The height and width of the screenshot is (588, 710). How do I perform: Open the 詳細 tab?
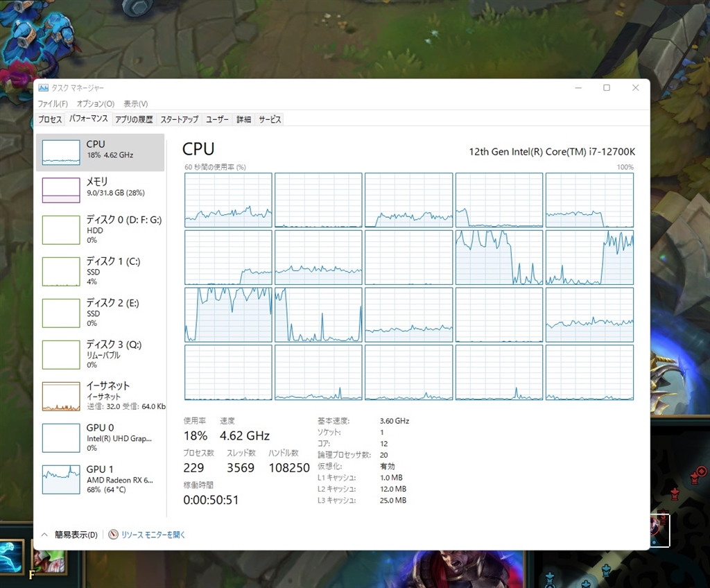tap(243, 119)
